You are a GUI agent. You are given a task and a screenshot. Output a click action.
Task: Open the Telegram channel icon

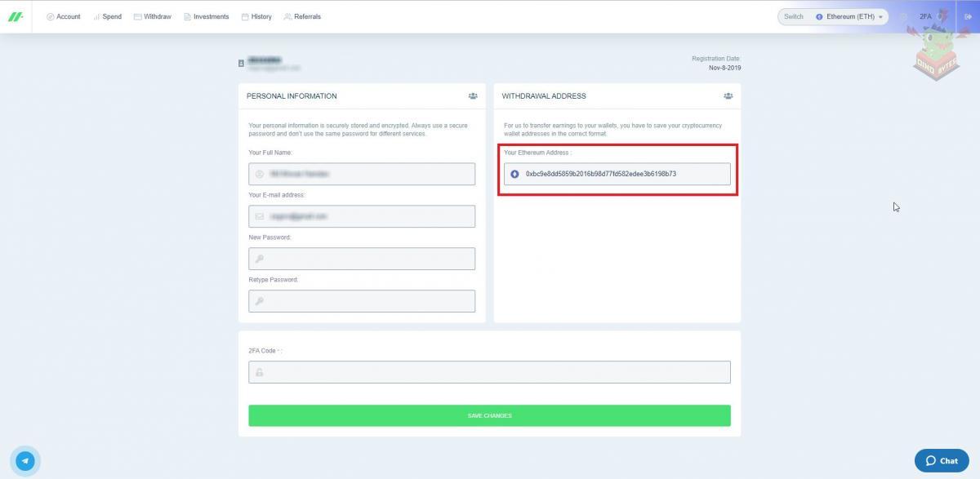coord(25,461)
